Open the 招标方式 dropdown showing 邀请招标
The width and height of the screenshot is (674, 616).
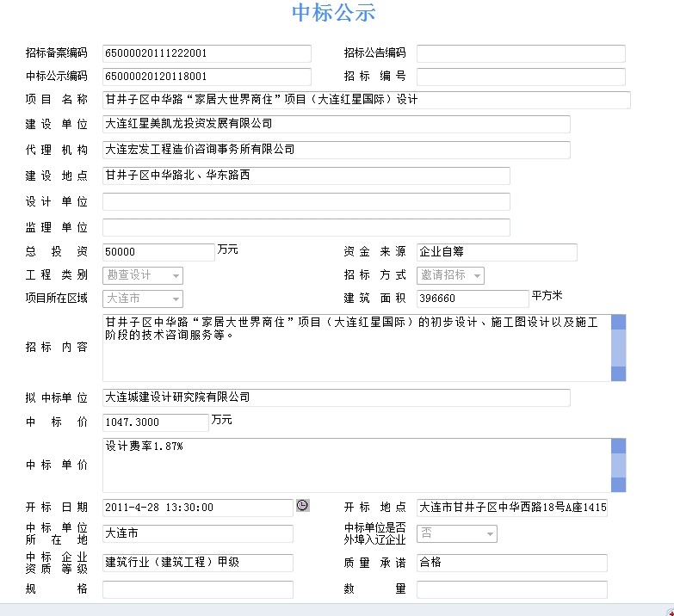click(450, 275)
